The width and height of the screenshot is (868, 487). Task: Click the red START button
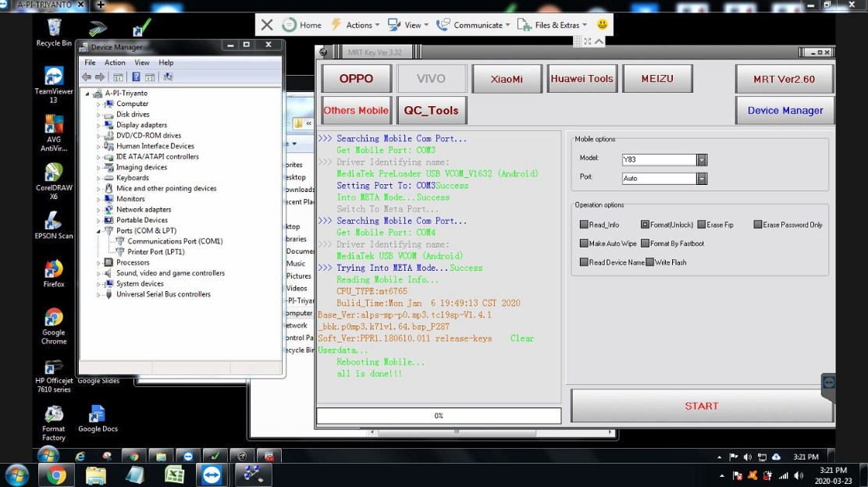point(702,406)
